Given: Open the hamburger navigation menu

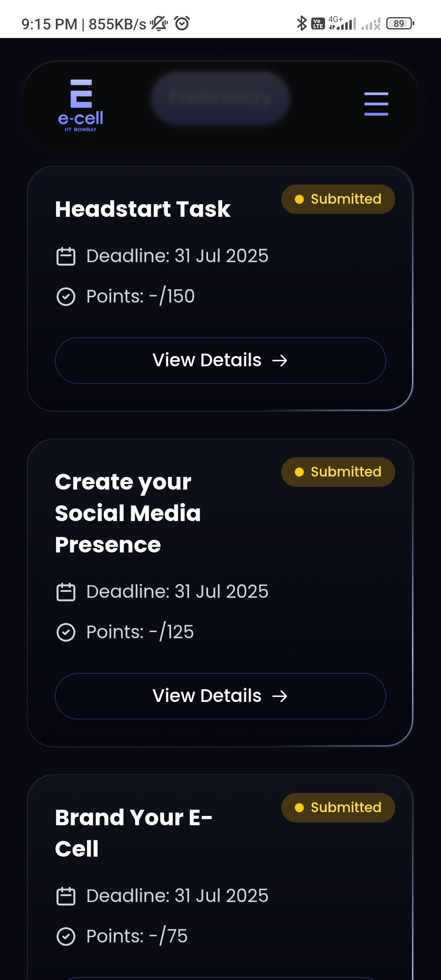Looking at the screenshot, I should tap(376, 104).
